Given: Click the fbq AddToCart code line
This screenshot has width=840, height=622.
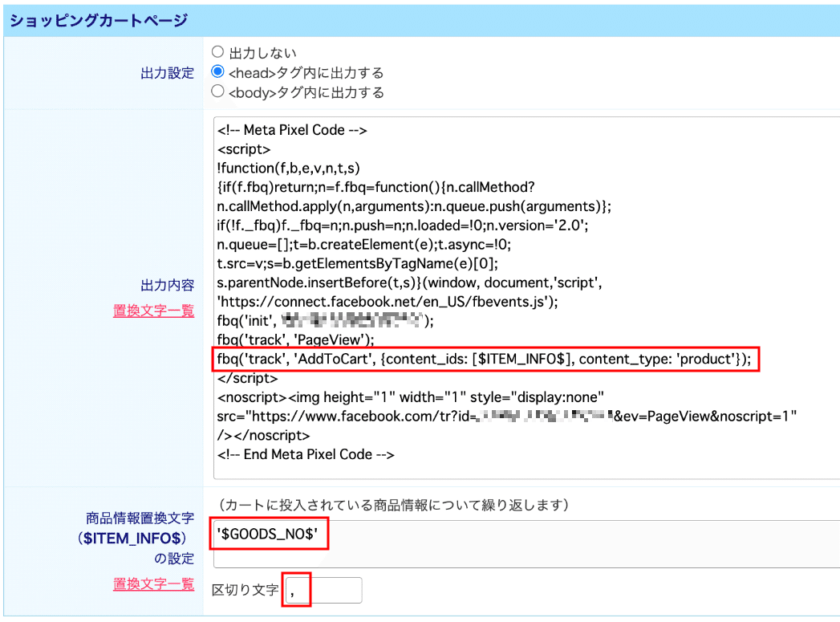Looking at the screenshot, I should (x=485, y=359).
